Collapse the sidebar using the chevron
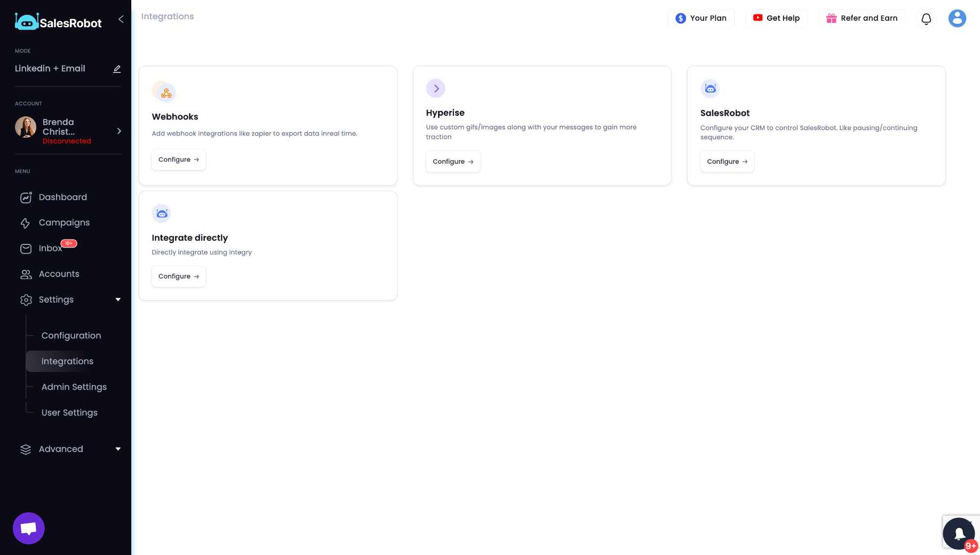980x555 pixels. click(x=121, y=19)
